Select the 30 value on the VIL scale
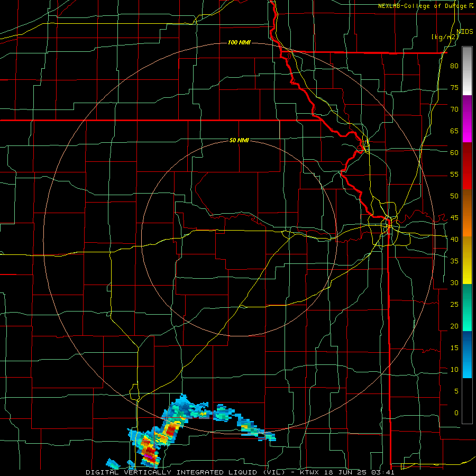 click(454, 282)
